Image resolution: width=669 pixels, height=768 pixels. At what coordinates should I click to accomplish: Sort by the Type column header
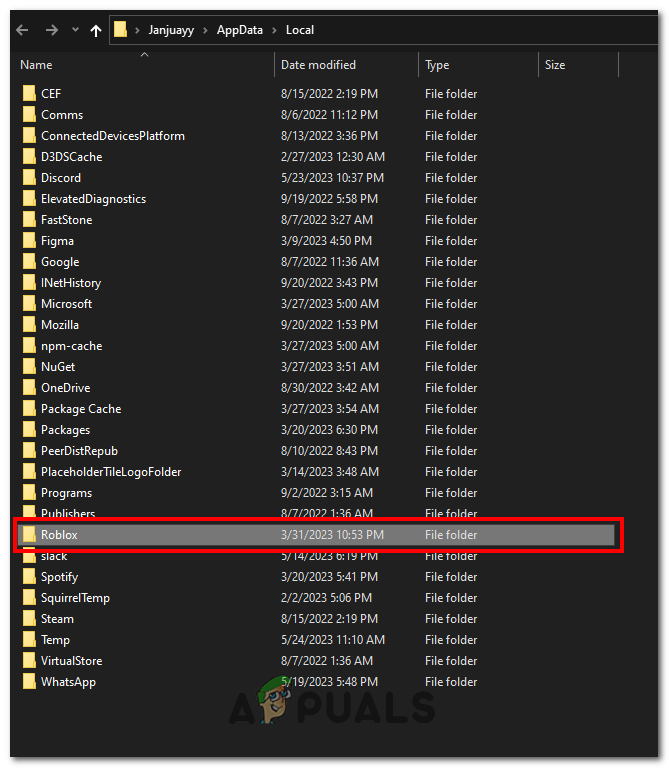(x=437, y=65)
